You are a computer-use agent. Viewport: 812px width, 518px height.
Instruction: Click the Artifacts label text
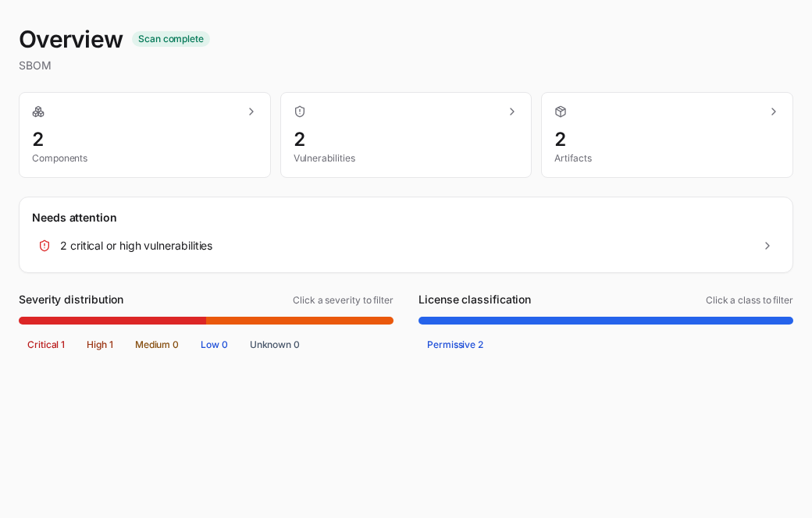click(x=573, y=158)
